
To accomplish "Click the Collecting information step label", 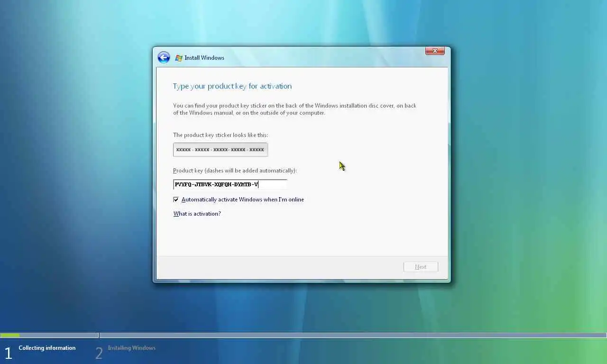I will 47,348.
